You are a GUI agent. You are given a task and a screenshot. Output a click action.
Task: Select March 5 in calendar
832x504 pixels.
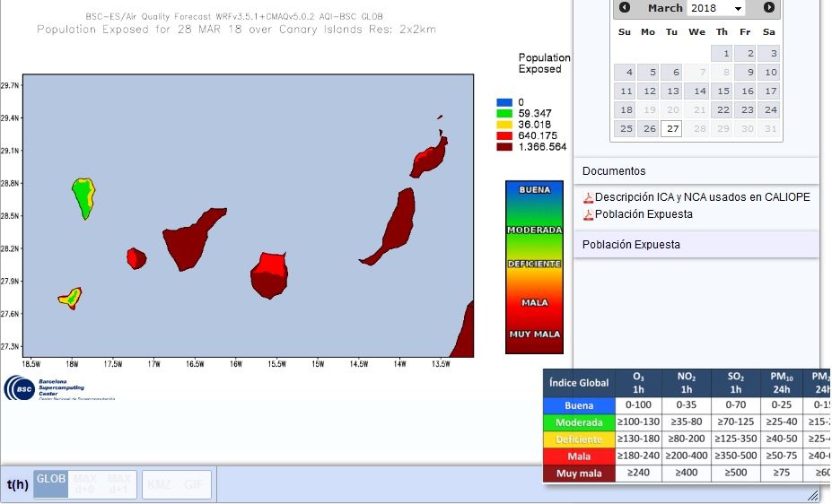(x=648, y=72)
